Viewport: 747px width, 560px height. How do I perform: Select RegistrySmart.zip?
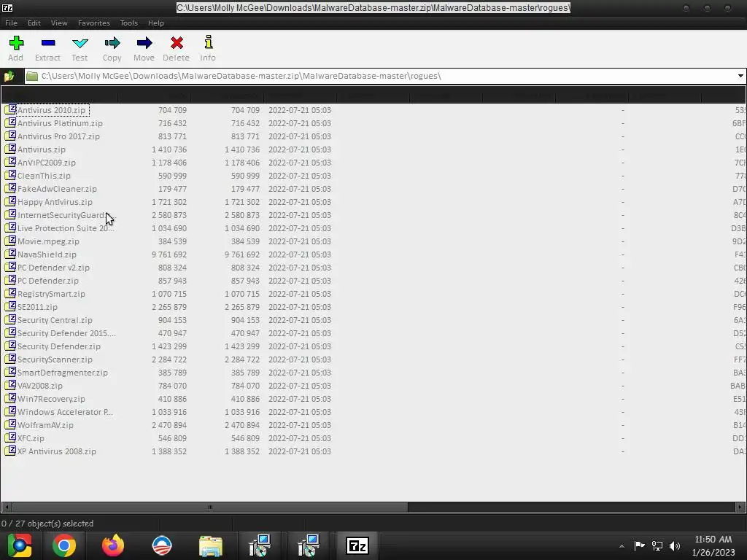pyautogui.click(x=52, y=294)
